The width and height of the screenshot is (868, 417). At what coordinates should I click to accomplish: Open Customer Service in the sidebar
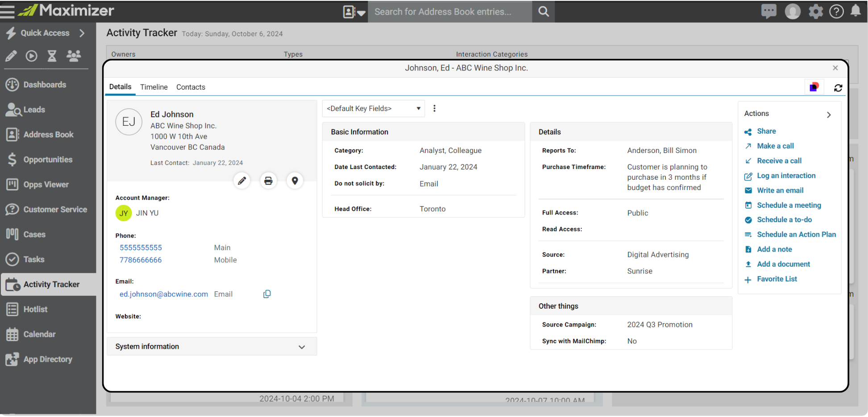[48, 210]
